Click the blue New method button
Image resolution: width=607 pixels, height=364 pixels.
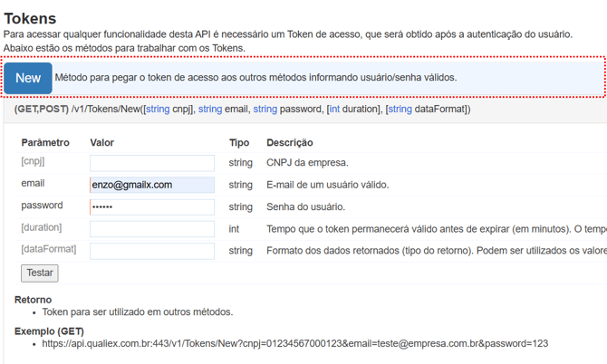click(28, 78)
